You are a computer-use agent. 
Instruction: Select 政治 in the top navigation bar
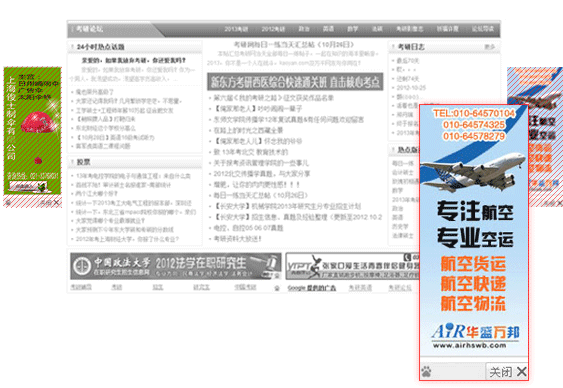point(304,29)
